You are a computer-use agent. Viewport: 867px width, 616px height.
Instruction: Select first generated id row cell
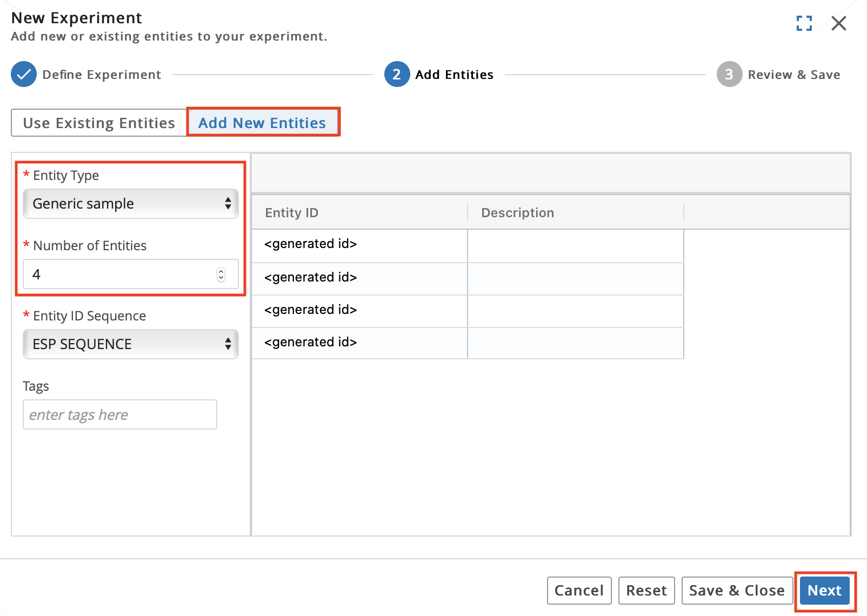[x=359, y=246]
